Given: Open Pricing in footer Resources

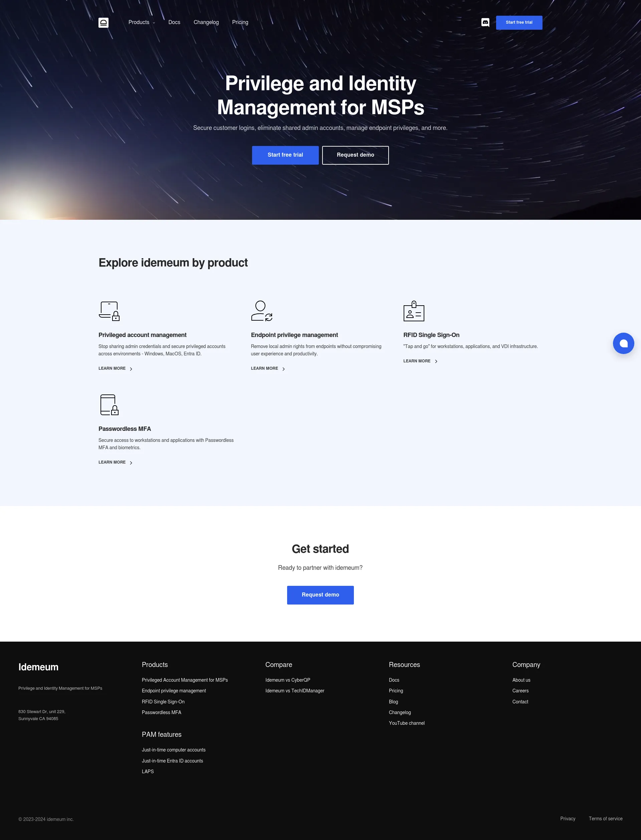Looking at the screenshot, I should [x=396, y=691].
